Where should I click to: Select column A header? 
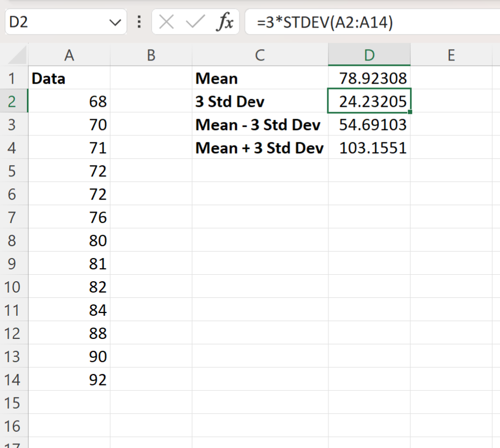pos(69,55)
